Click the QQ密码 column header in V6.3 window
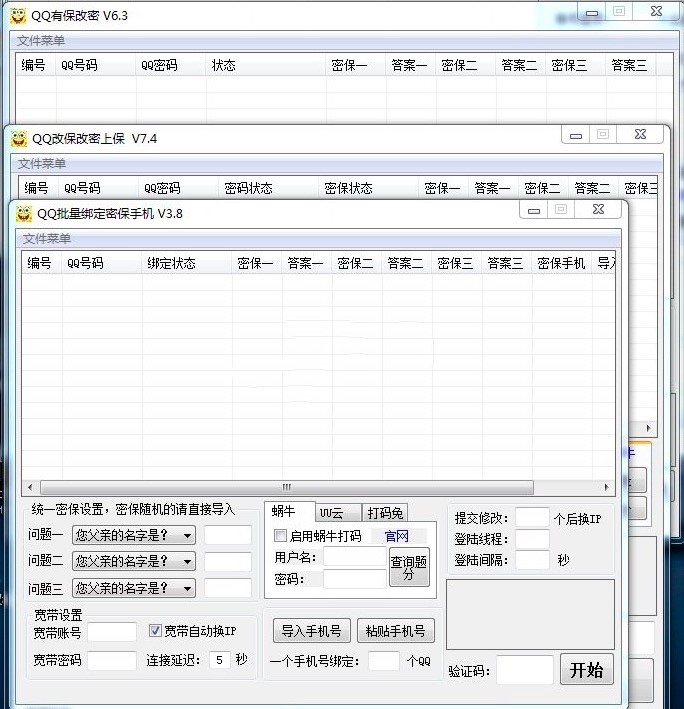The image size is (684, 709). tap(171, 65)
